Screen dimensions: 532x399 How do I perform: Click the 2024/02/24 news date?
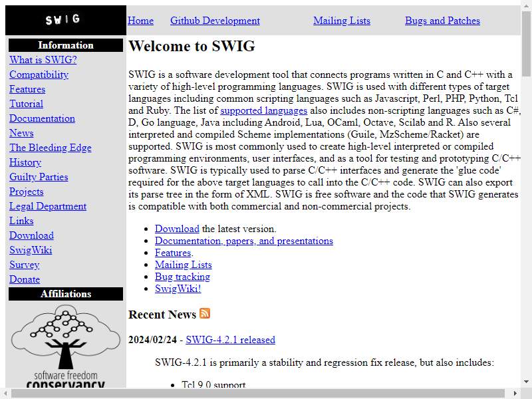pyautogui.click(x=153, y=340)
